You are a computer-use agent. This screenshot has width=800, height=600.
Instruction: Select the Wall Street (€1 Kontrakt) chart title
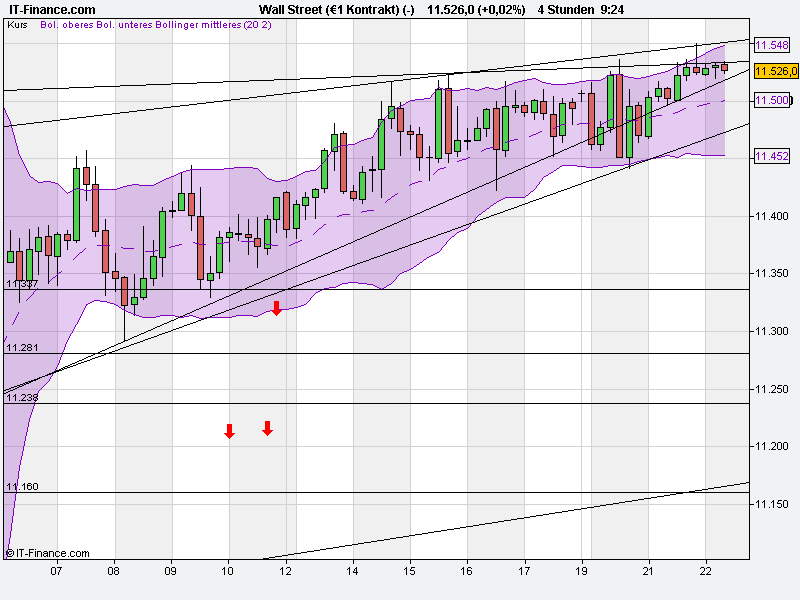tap(337, 10)
